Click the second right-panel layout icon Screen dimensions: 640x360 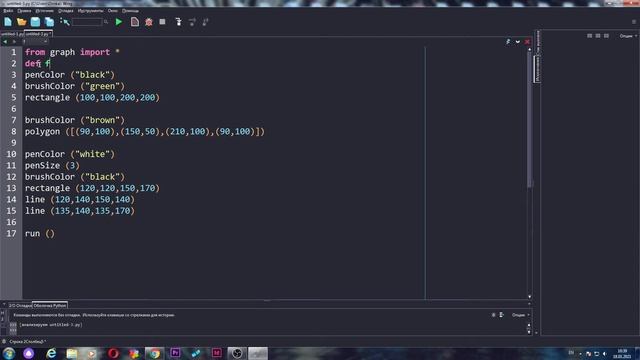pyautogui.click(x=598, y=36)
